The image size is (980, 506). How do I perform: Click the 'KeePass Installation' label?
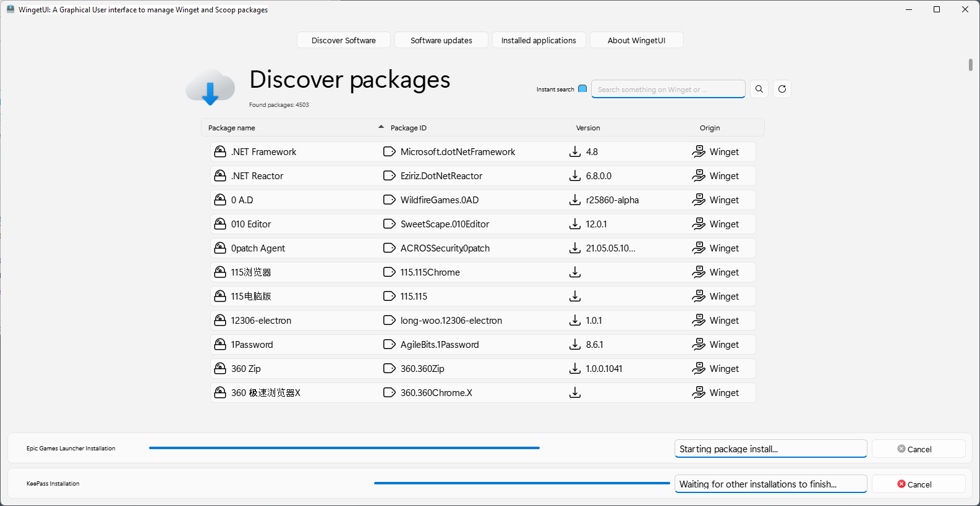pos(53,484)
